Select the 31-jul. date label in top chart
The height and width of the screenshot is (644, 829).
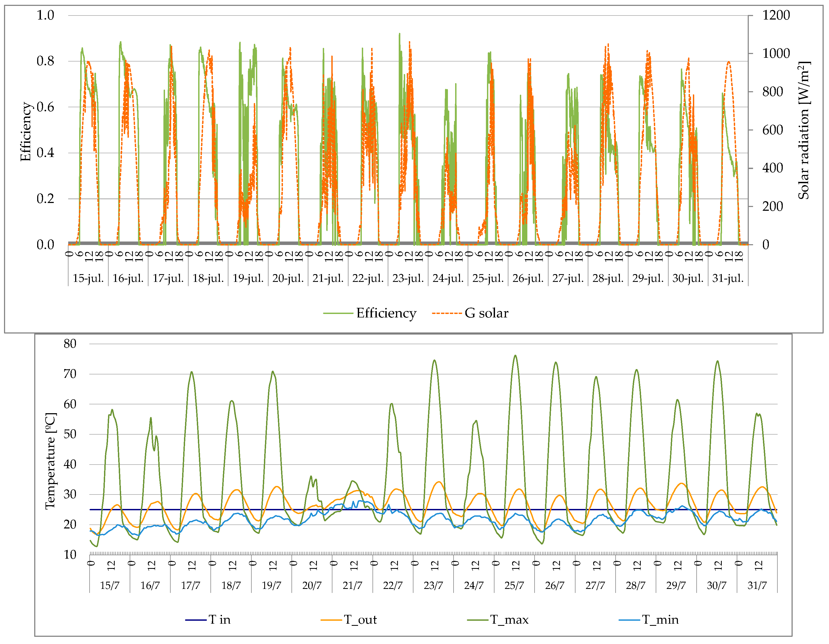(728, 278)
